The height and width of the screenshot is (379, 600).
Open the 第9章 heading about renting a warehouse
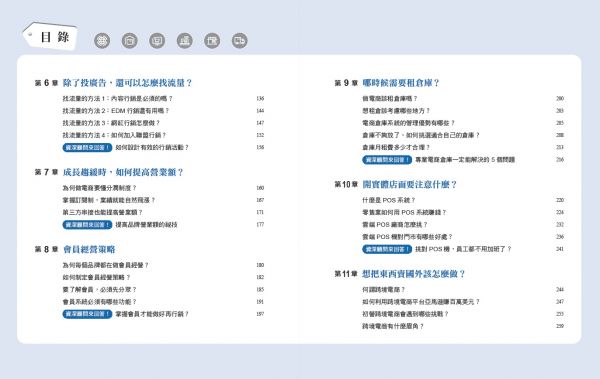387,83
